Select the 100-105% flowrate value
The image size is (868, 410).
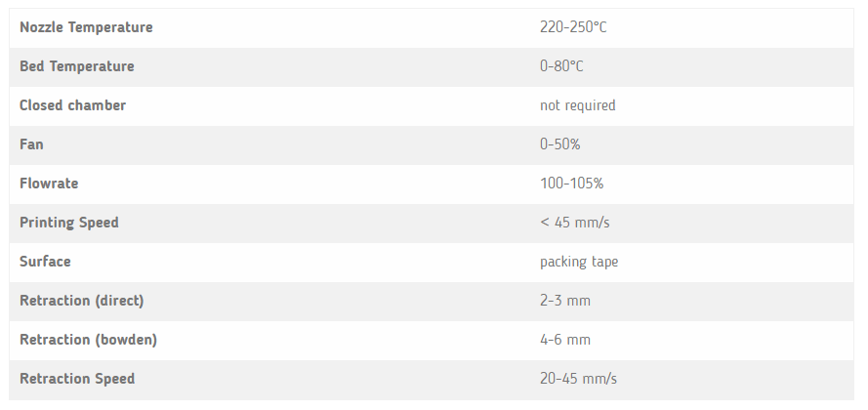pos(571,184)
